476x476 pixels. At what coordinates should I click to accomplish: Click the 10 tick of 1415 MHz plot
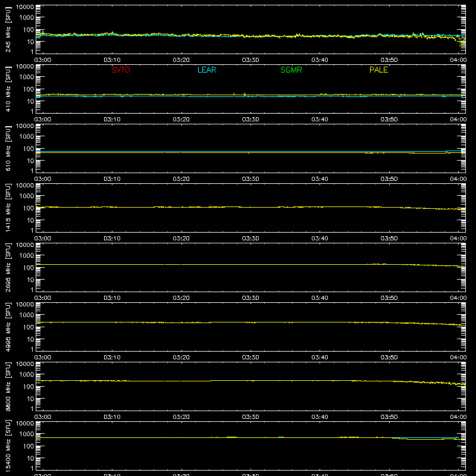30,220
